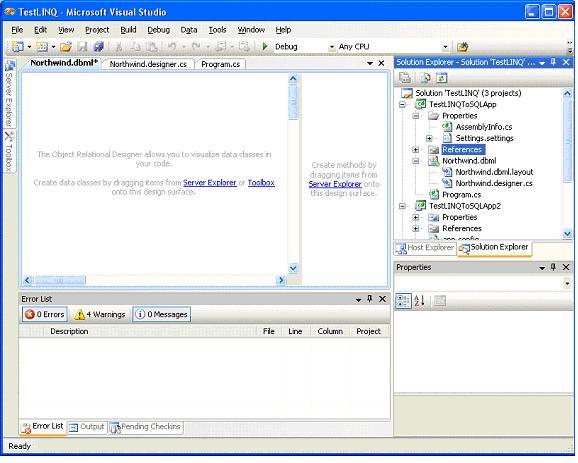Start debugging with the green play icon
The image size is (578, 463).
pos(265,47)
